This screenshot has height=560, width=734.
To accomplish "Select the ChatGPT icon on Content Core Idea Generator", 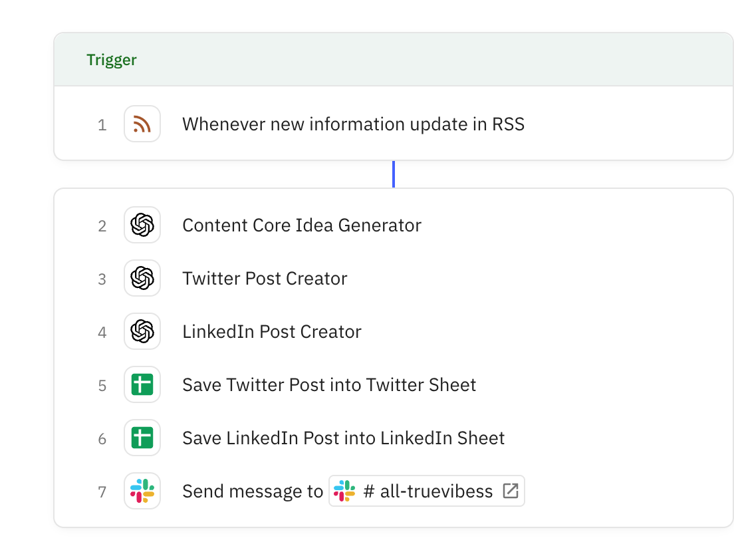I will tap(142, 225).
